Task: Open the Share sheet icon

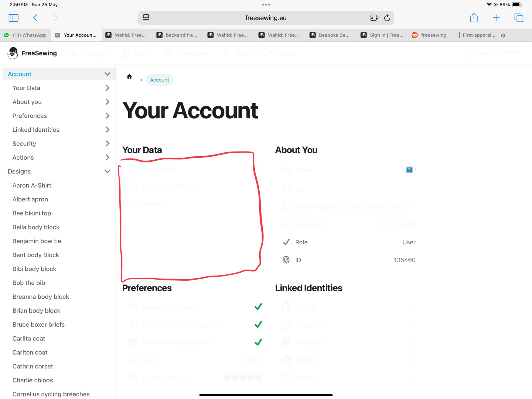Action: click(474, 18)
